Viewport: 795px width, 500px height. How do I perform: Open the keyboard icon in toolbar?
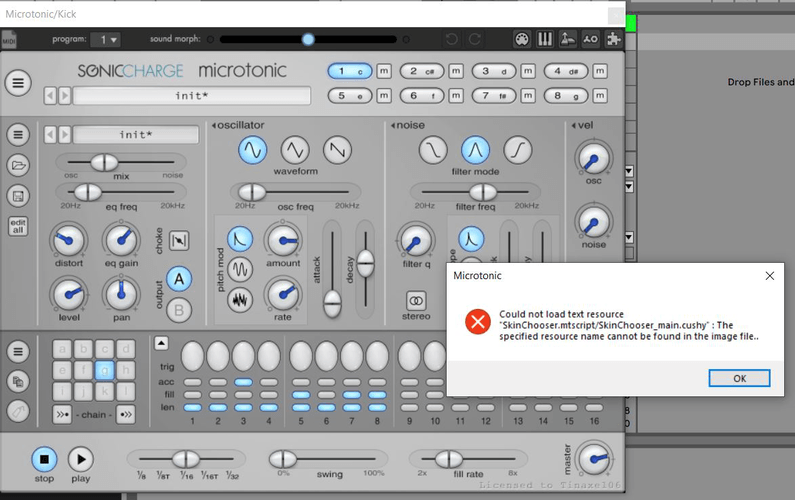(x=545, y=39)
